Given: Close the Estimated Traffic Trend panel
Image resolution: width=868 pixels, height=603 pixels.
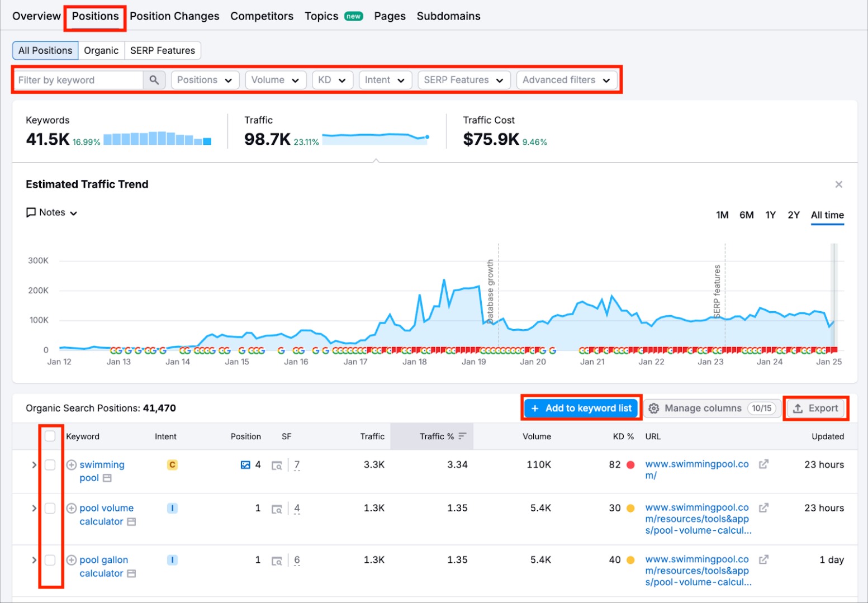Looking at the screenshot, I should click(x=838, y=184).
